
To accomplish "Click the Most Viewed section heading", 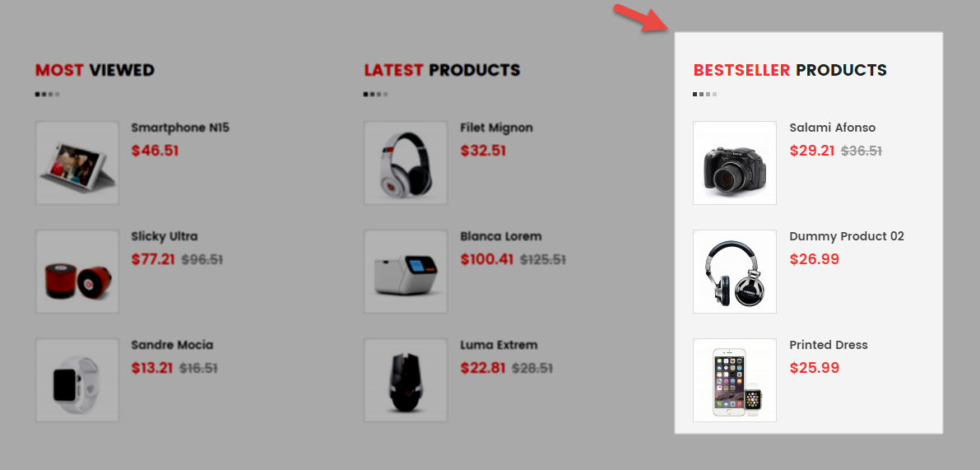I will point(95,70).
